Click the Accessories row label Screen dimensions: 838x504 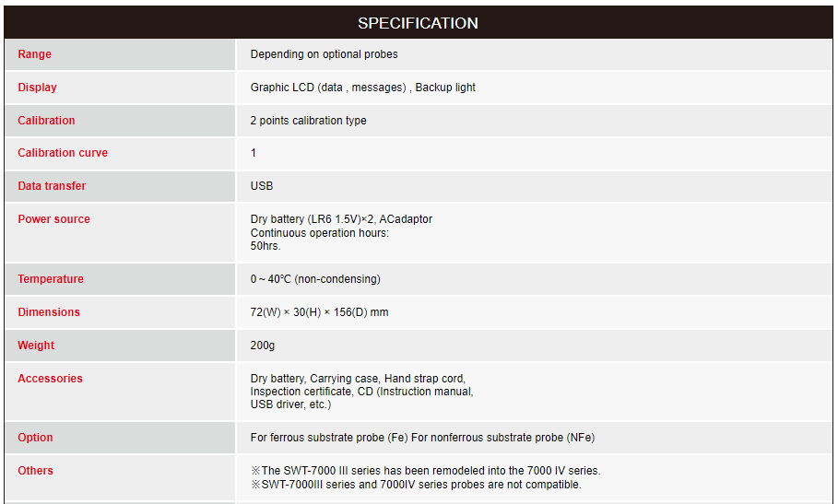[50, 379]
